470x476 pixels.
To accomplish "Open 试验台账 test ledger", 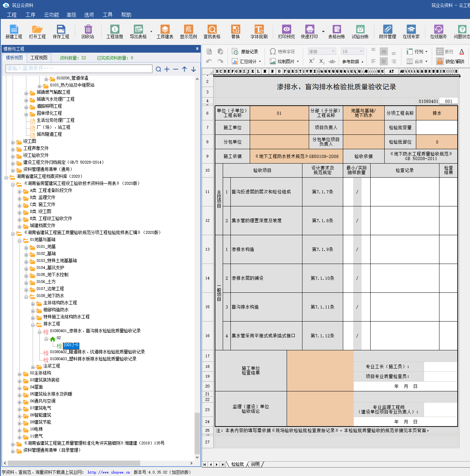I will [360, 32].
